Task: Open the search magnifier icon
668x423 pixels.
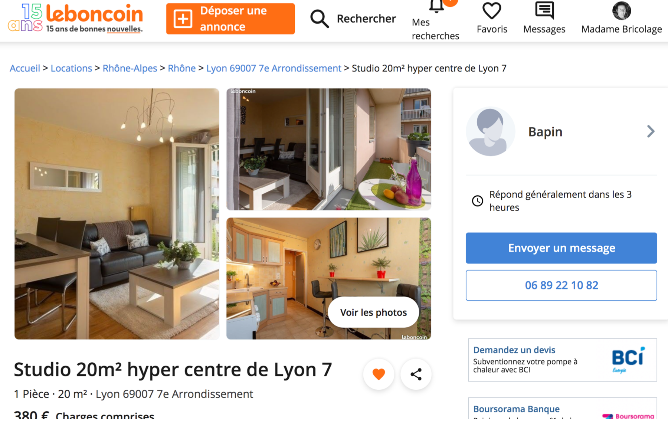Action: pyautogui.click(x=319, y=19)
